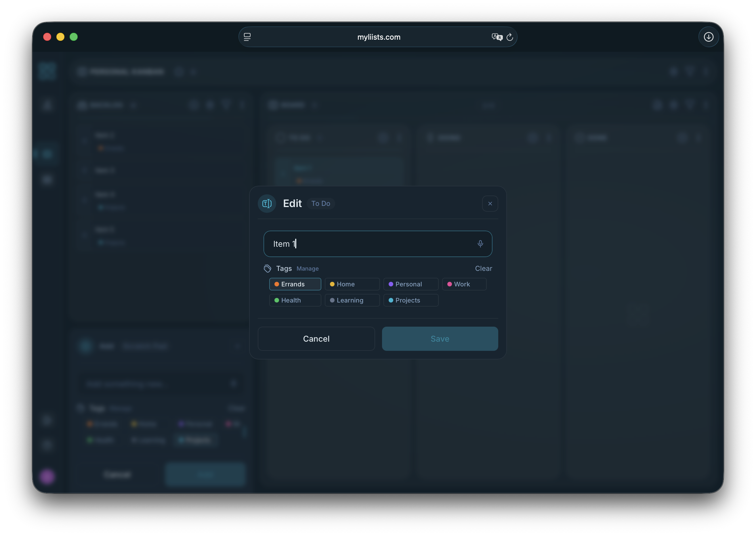Click the page reload icon in the address bar
Viewport: 756px width, 536px height.
(510, 37)
